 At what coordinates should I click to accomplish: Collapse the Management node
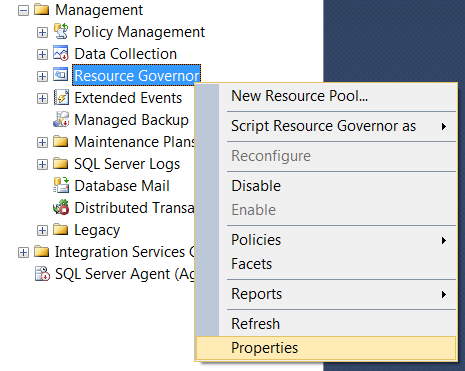click(23, 10)
